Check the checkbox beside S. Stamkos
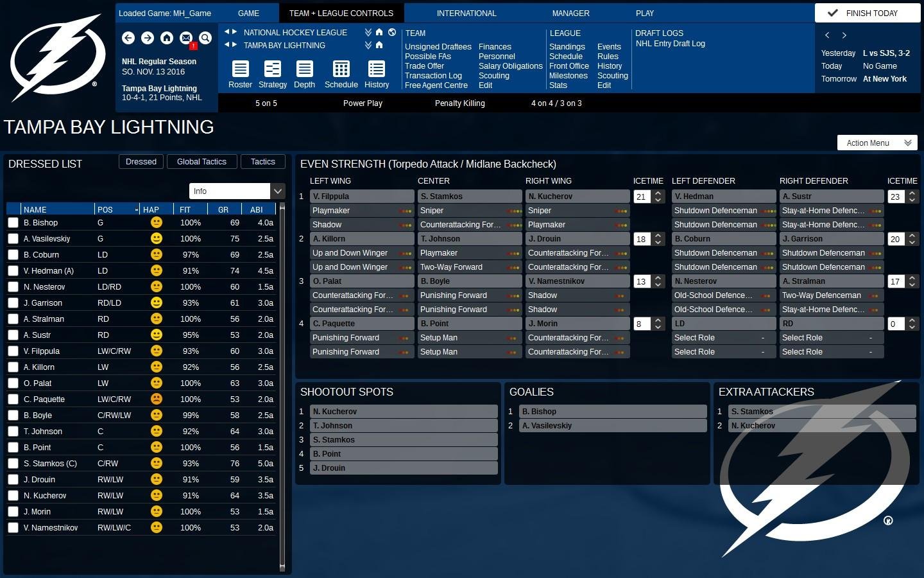This screenshot has width=924, height=578. coord(13,463)
